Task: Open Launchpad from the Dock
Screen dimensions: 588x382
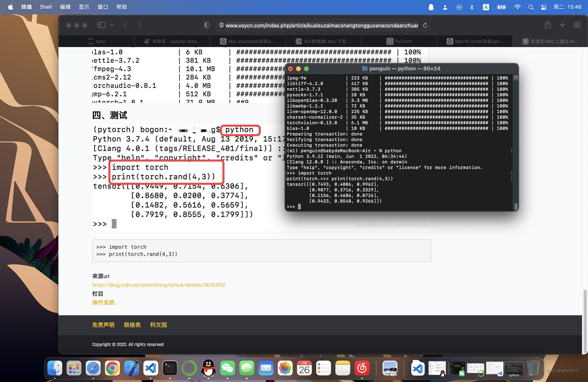Action: [74, 368]
